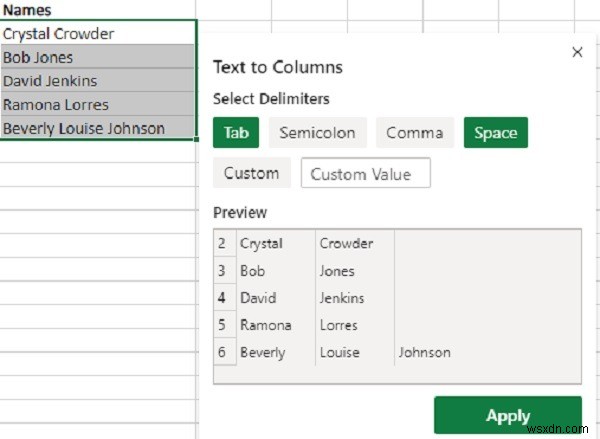Screen dimensions: 600x439
Task: Toggle the Custom delimiter
Action: pyautogui.click(x=252, y=173)
